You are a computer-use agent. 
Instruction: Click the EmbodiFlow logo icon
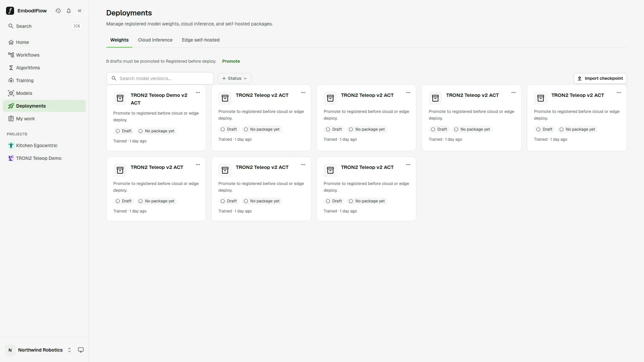(10, 11)
